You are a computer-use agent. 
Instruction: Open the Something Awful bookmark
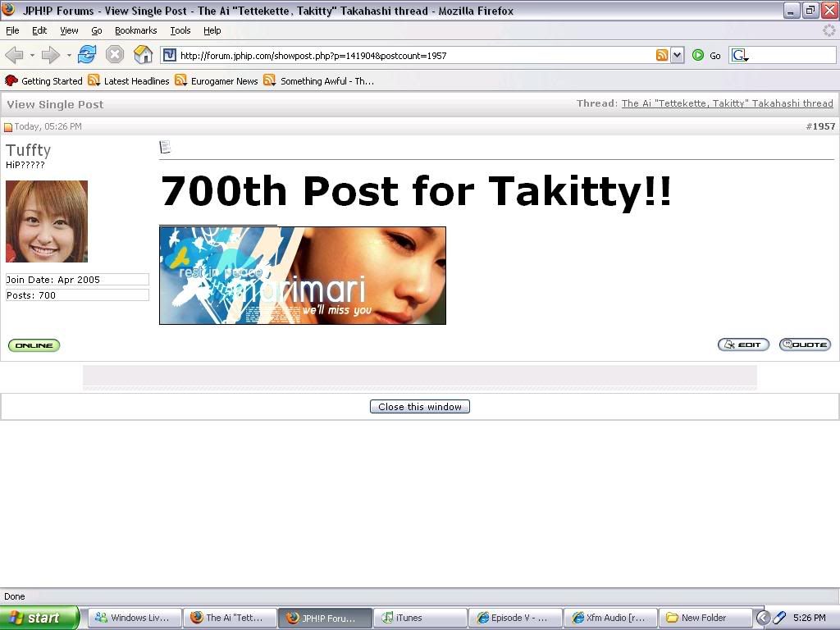[x=319, y=81]
